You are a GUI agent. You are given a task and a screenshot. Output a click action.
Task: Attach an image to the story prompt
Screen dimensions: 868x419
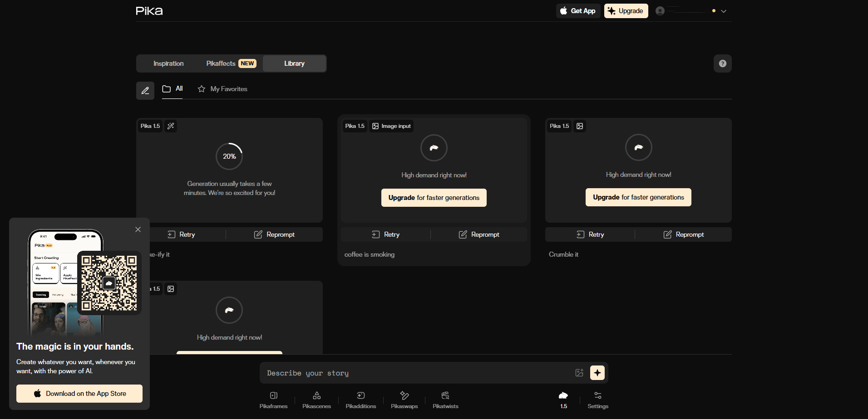click(x=579, y=373)
